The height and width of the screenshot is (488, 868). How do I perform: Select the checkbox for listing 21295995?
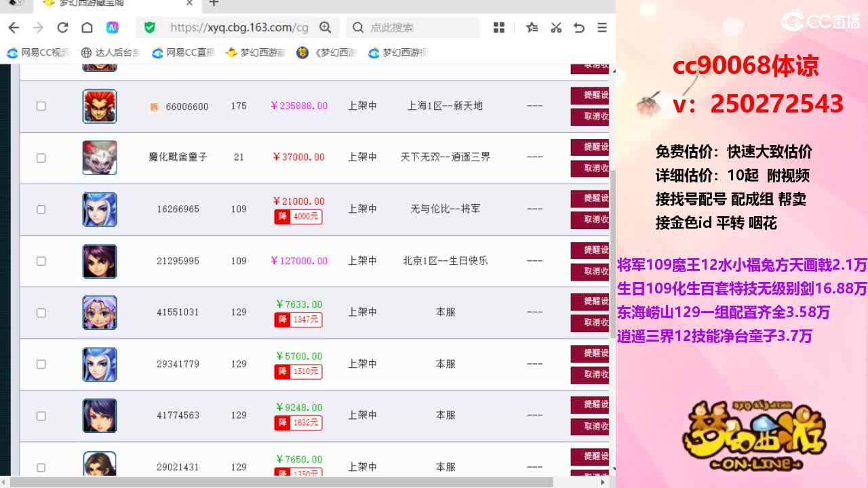click(x=41, y=261)
